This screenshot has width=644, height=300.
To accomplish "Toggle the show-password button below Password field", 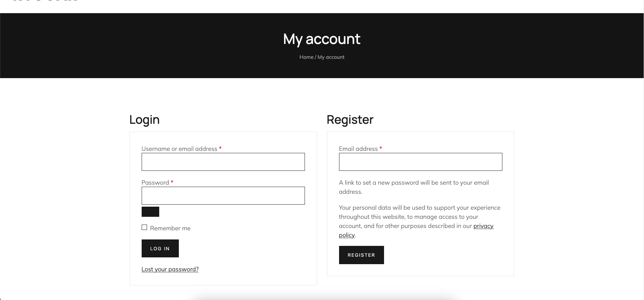I will click(x=150, y=212).
